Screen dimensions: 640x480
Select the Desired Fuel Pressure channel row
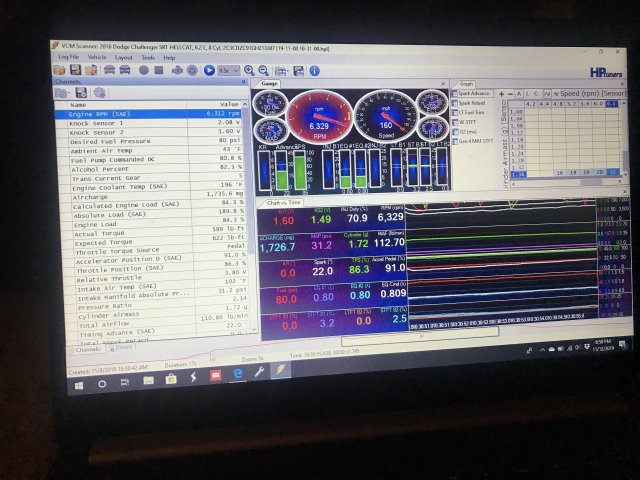151,141
